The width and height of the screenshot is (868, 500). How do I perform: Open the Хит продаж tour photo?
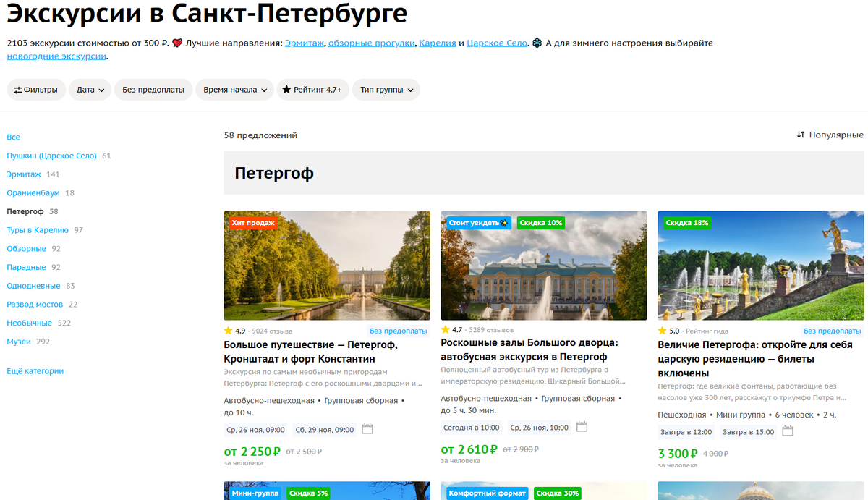(327, 266)
